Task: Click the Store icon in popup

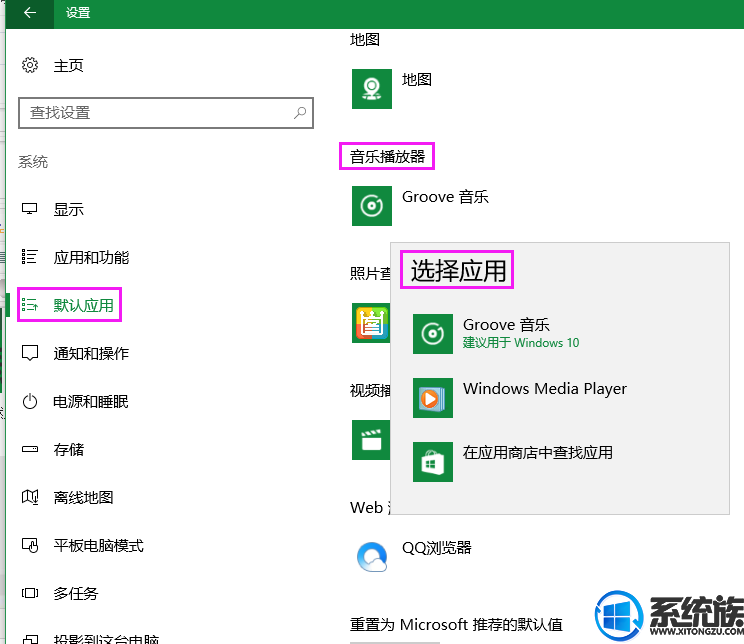Action: coord(433,462)
